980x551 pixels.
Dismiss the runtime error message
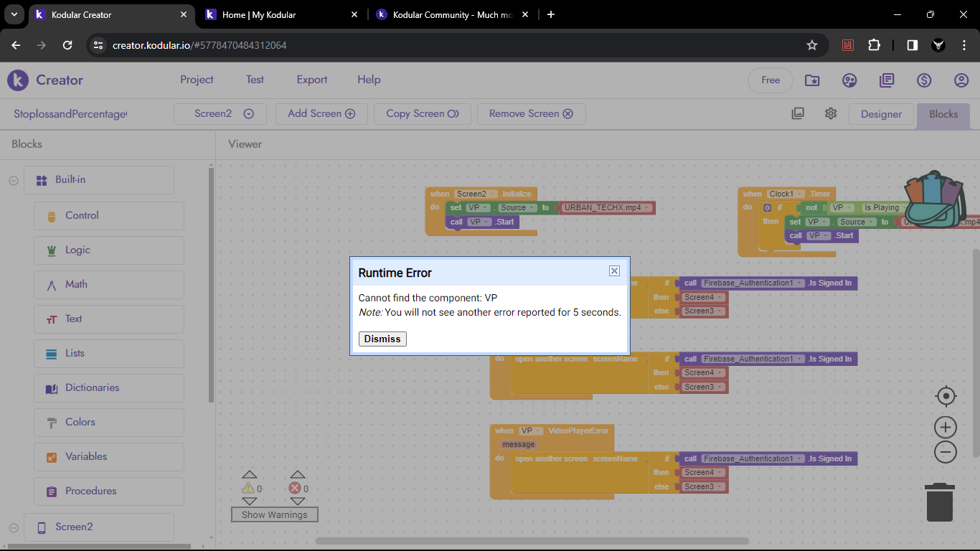point(382,339)
